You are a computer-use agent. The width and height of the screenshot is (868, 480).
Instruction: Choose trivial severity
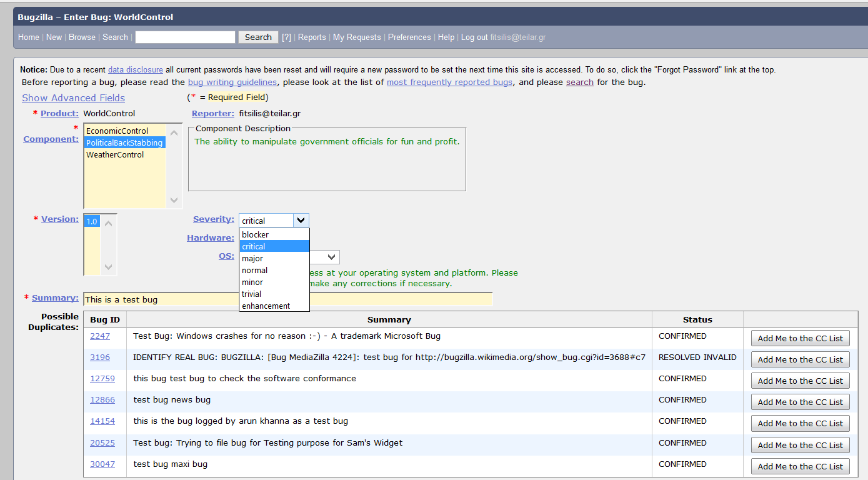(274, 294)
